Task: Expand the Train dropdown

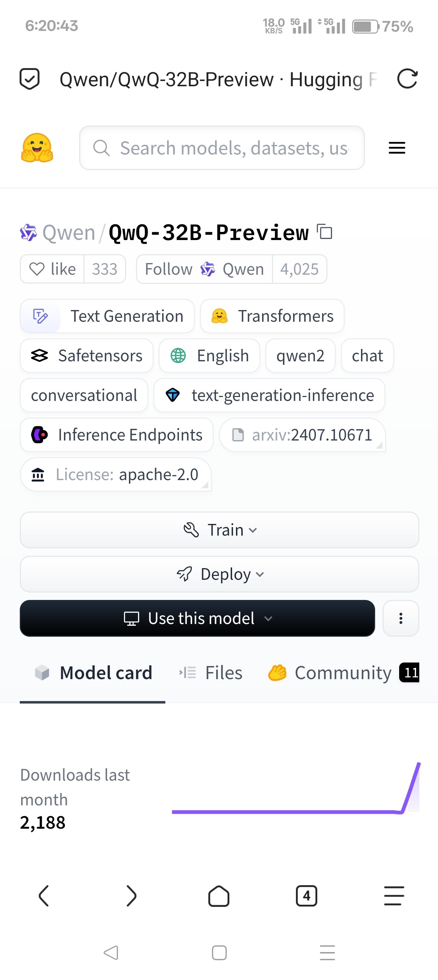Action: [219, 530]
